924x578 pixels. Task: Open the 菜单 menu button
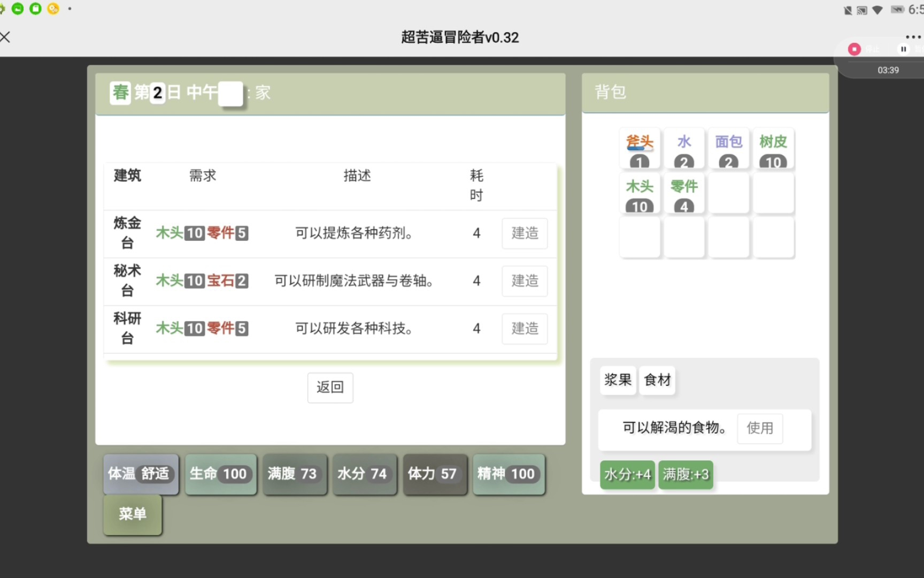pyautogui.click(x=133, y=514)
